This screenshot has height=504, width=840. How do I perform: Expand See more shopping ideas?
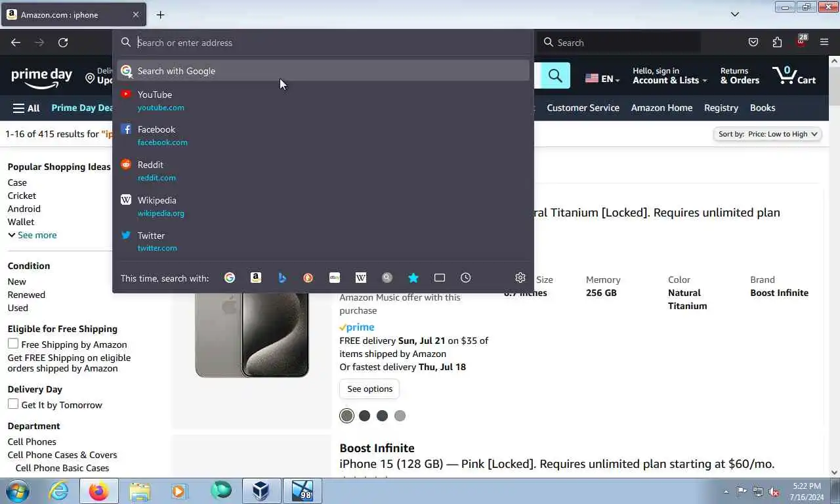32,235
